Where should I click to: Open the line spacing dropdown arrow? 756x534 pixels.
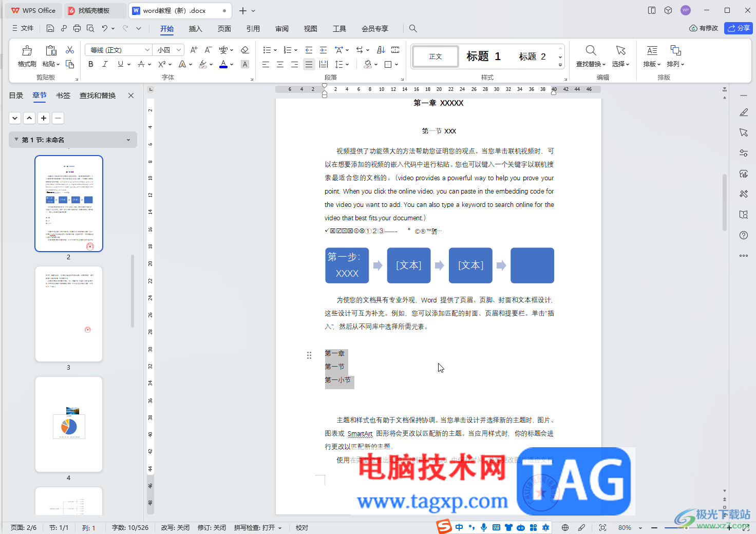coord(348,64)
